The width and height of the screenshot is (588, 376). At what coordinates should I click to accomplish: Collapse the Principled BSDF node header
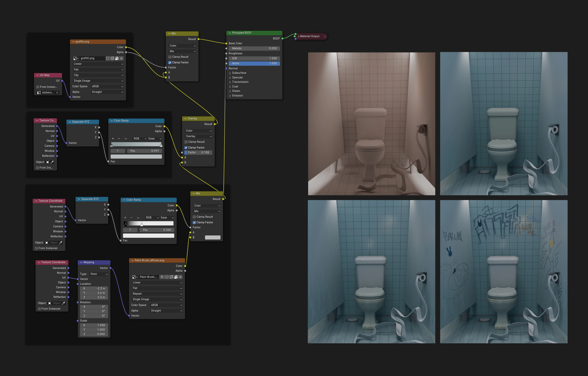click(x=230, y=33)
